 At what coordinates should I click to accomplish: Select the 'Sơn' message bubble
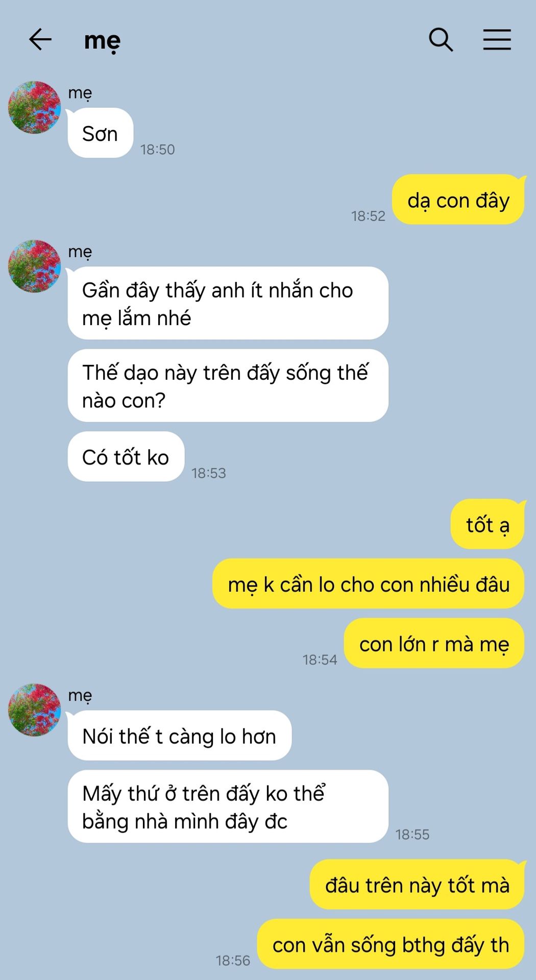(101, 133)
